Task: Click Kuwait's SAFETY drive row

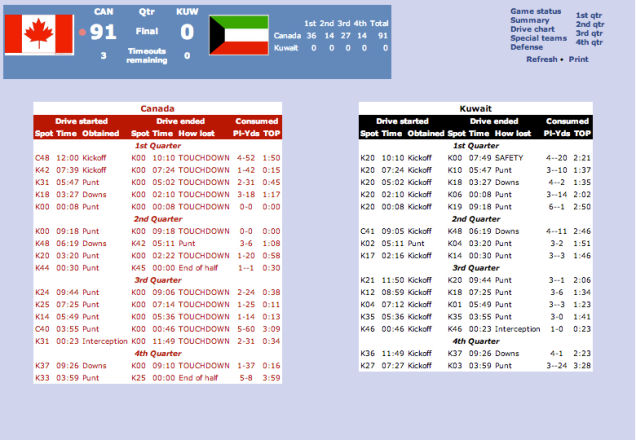Action: click(475, 158)
